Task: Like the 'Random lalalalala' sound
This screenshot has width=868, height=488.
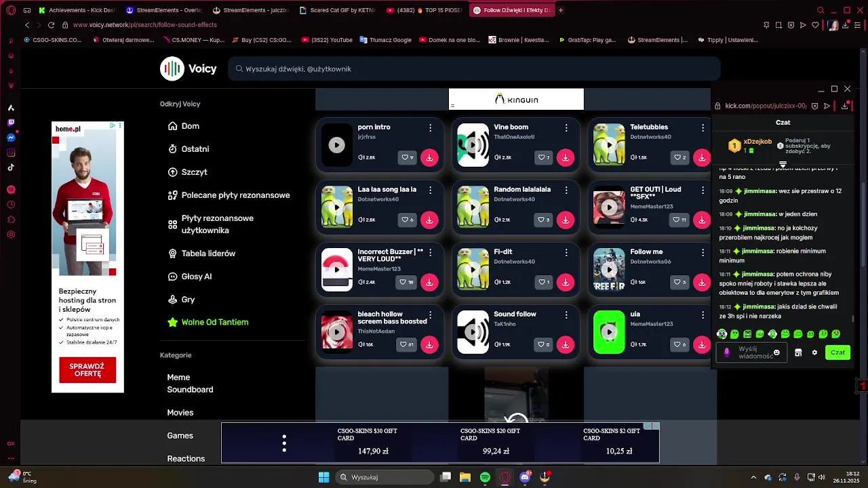Action: [544, 220]
